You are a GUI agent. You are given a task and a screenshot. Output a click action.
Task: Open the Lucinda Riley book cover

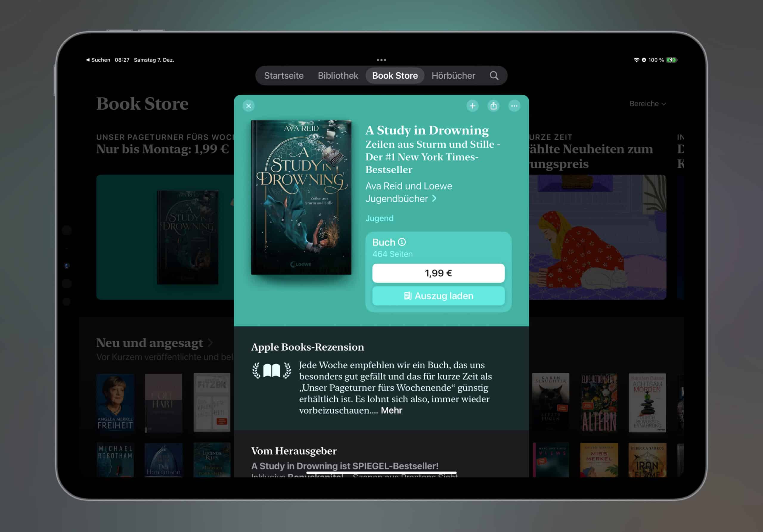point(212,460)
